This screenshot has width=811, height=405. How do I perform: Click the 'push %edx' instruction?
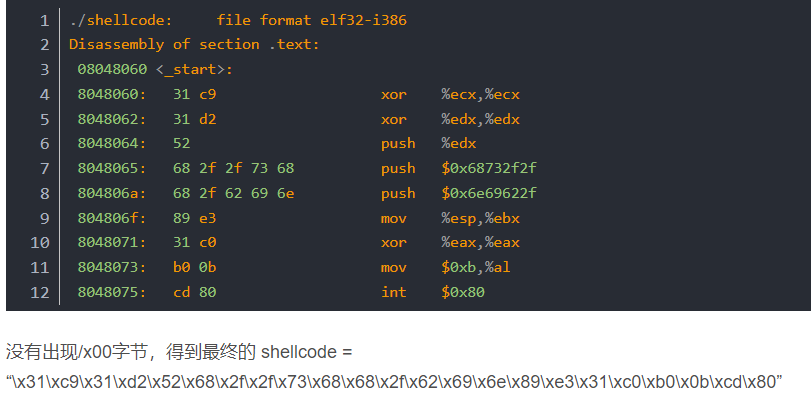428,143
